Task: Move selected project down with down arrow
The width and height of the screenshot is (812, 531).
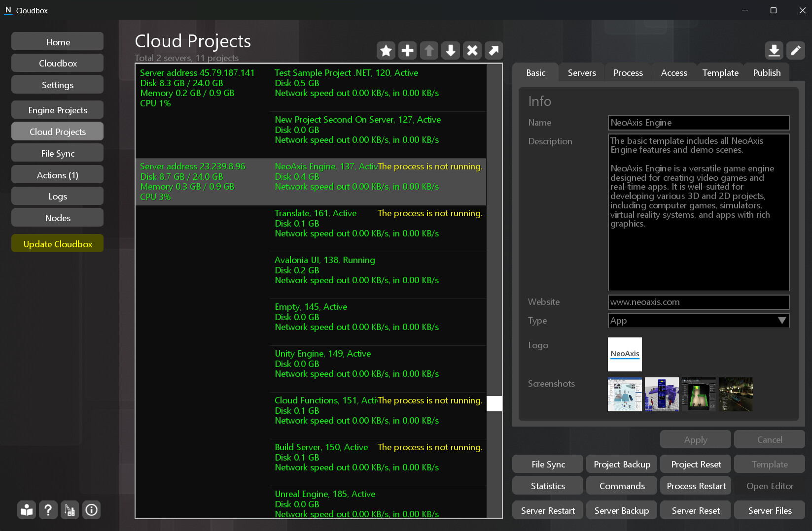Action: (x=451, y=50)
